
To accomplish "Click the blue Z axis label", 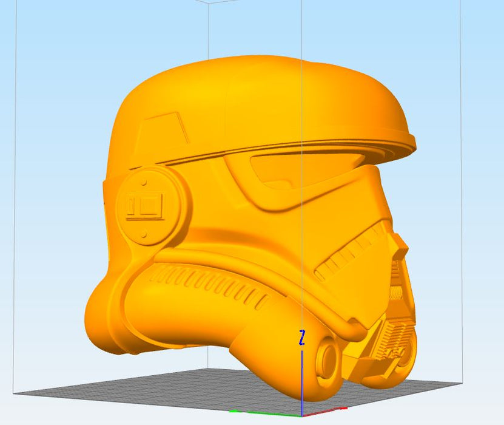I will pos(301,338).
